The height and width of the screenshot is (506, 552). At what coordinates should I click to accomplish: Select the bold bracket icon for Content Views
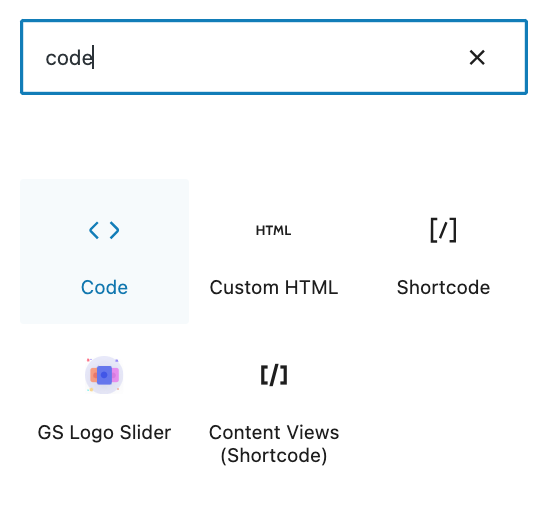[274, 375]
